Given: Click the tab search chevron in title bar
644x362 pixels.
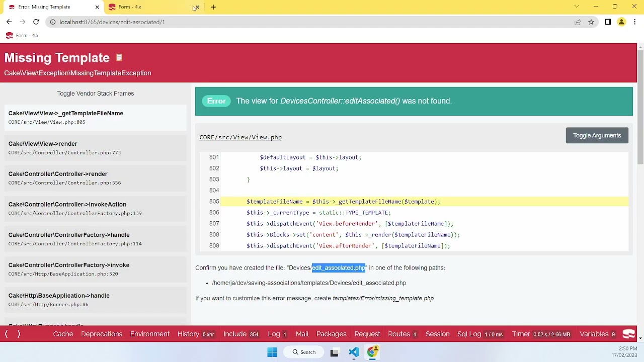Looking at the screenshot, I should (577, 7).
